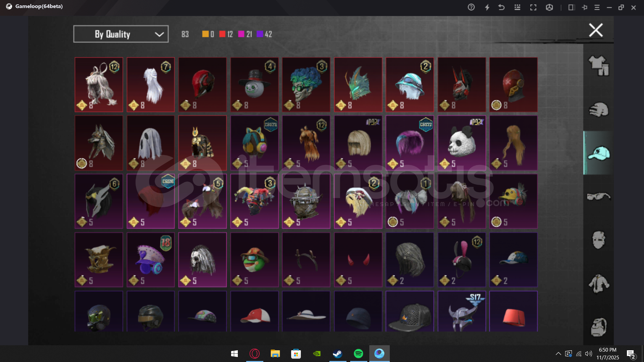Open the Gameloop hamburger menu icon
This screenshot has width=644, height=362.
point(597,7)
